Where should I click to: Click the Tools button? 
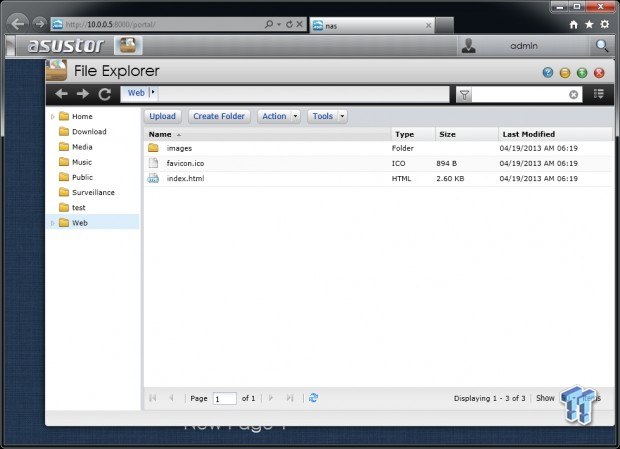click(323, 116)
